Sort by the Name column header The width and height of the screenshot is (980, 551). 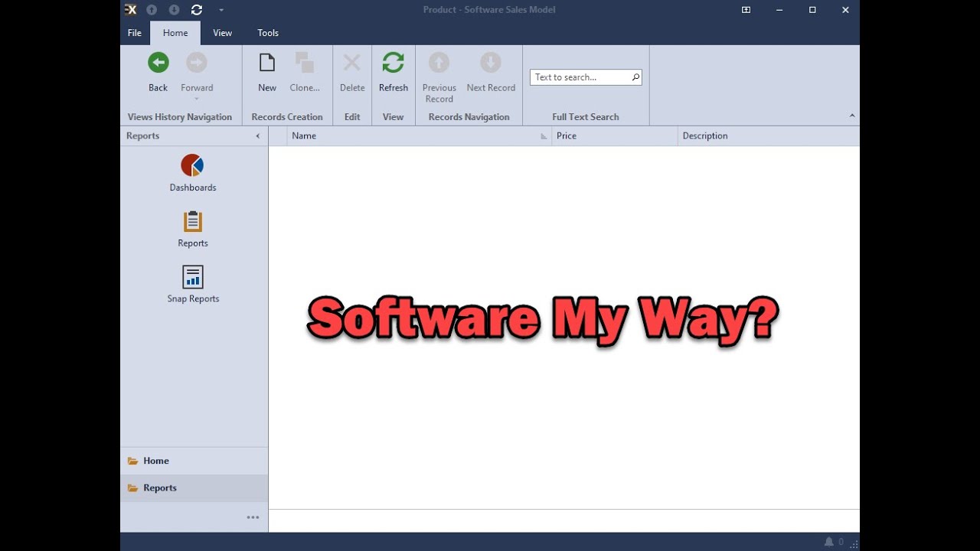pos(420,136)
